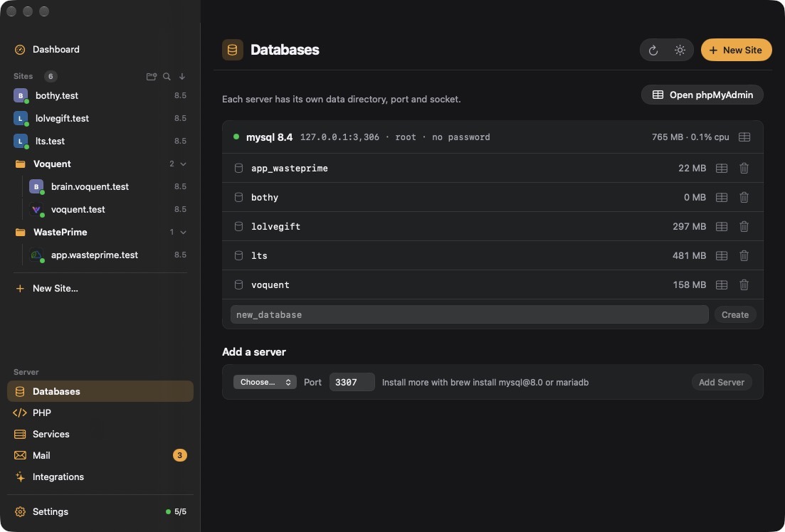Image resolution: width=785 pixels, height=532 pixels.
Task: Collapse the Voquent folder chevron
Action: [x=183, y=164]
